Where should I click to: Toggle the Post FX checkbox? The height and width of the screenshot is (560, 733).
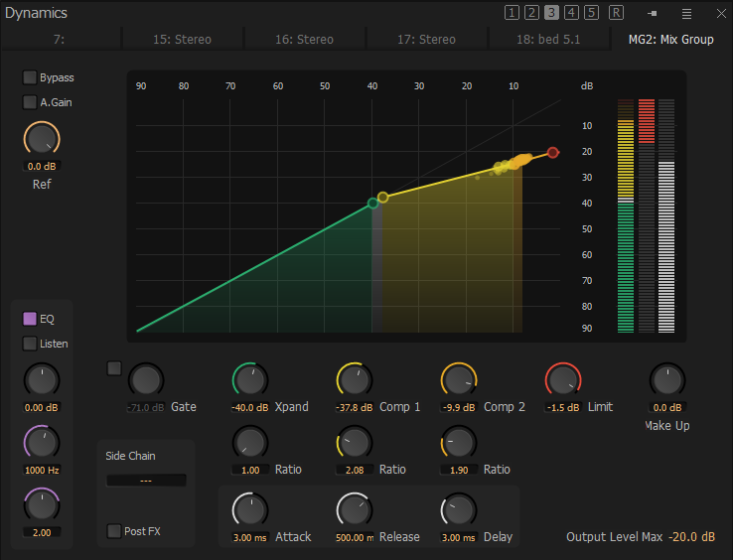(x=114, y=531)
